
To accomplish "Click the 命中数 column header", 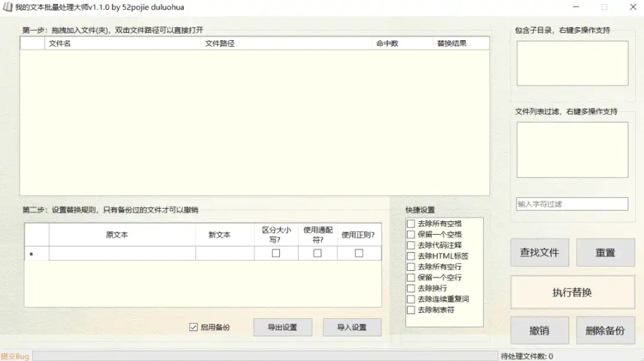I will [x=402, y=43].
